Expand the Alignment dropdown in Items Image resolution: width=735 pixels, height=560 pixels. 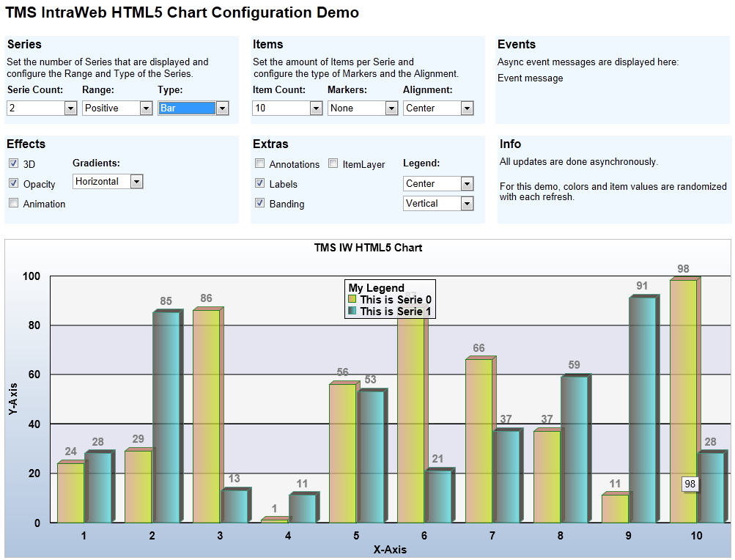(x=438, y=108)
